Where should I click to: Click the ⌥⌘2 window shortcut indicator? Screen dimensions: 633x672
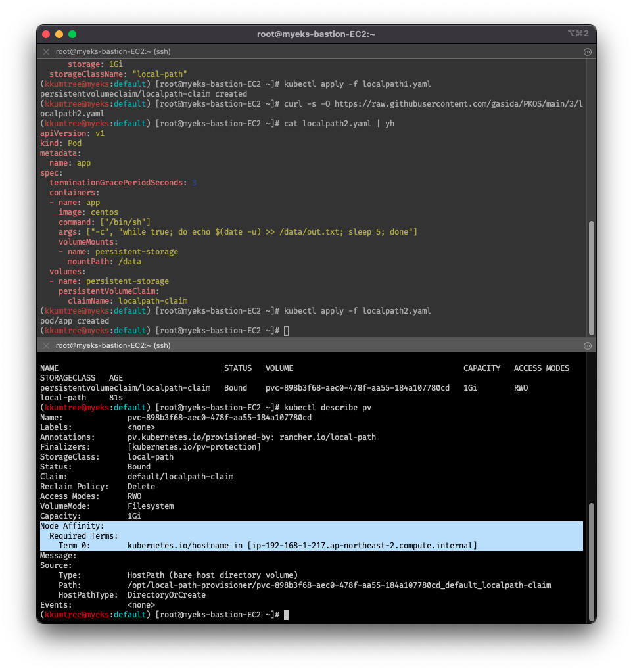pos(578,34)
